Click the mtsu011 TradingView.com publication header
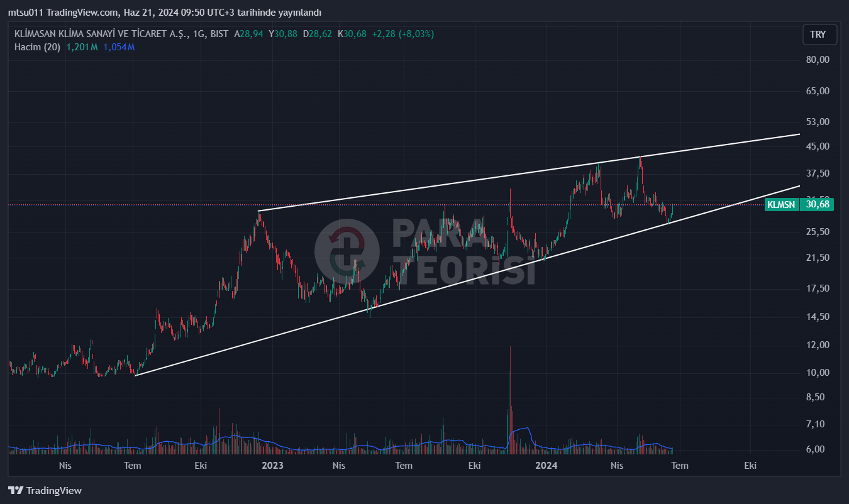The width and height of the screenshot is (849, 504). coord(164,13)
